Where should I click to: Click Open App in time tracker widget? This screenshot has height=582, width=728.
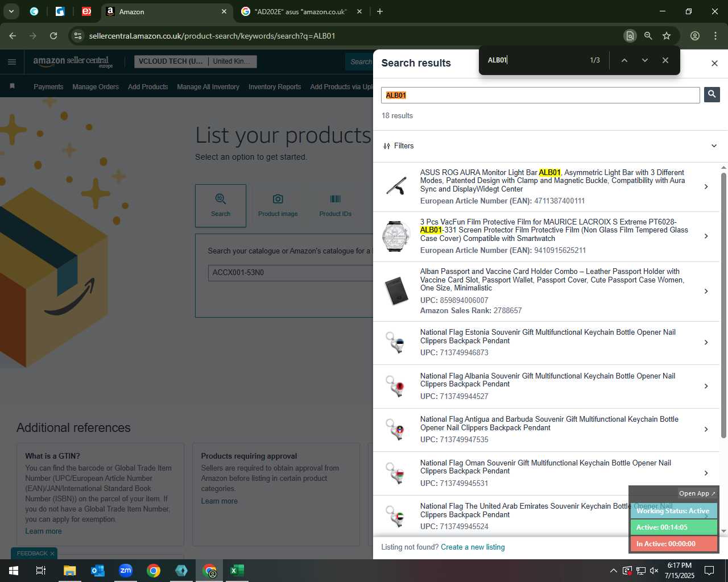[x=697, y=493]
